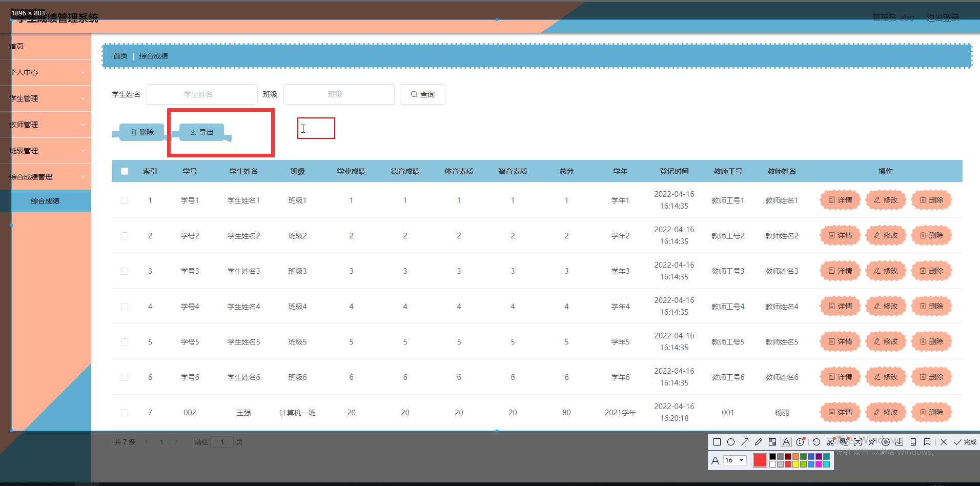Image resolution: width=980 pixels, height=486 pixels.
Task: Cancel the screenshot with the X icon
Action: pyautogui.click(x=944, y=442)
